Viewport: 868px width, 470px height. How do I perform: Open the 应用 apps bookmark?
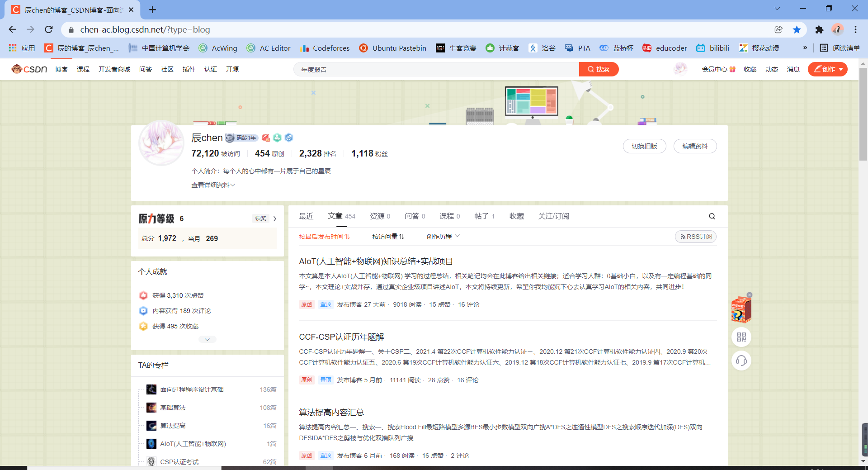pos(22,48)
